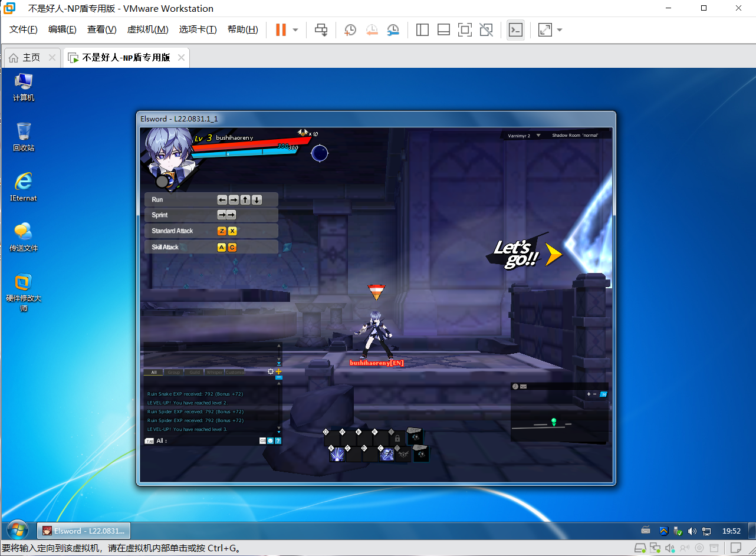Launch the IEternat browser icon

(24, 187)
